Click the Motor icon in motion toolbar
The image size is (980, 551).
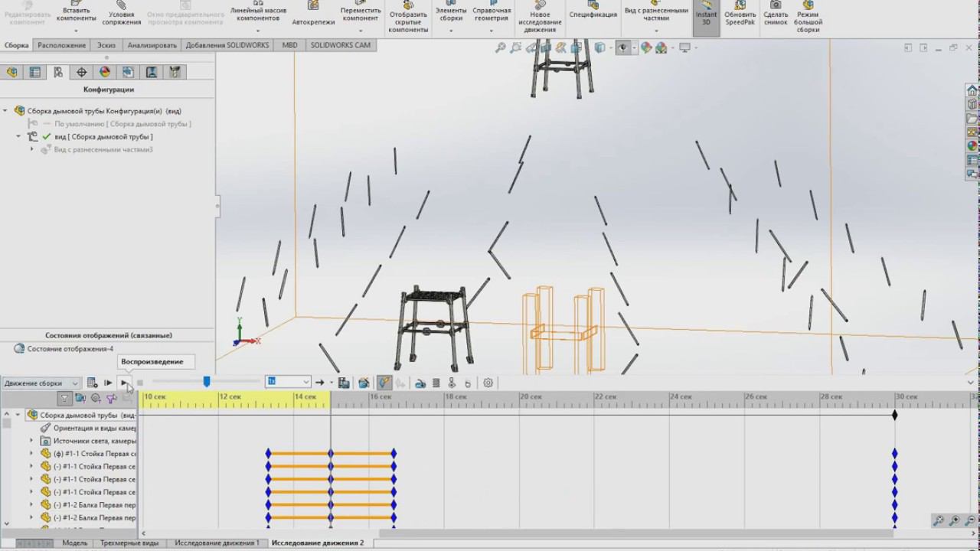[x=420, y=383]
